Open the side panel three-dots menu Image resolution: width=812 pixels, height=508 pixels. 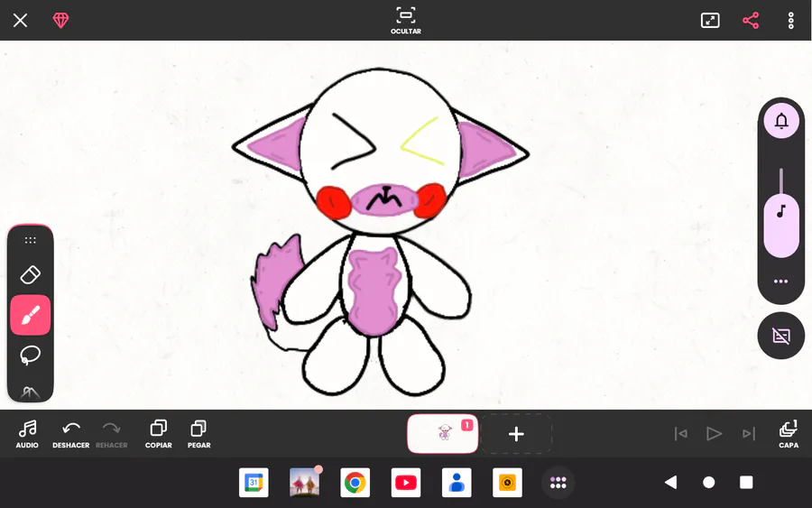point(781,282)
